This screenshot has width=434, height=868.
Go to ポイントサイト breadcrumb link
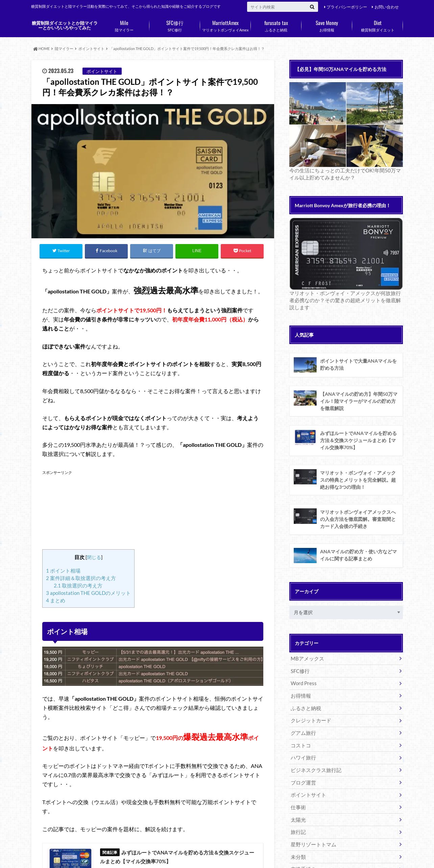pyautogui.click(x=91, y=49)
